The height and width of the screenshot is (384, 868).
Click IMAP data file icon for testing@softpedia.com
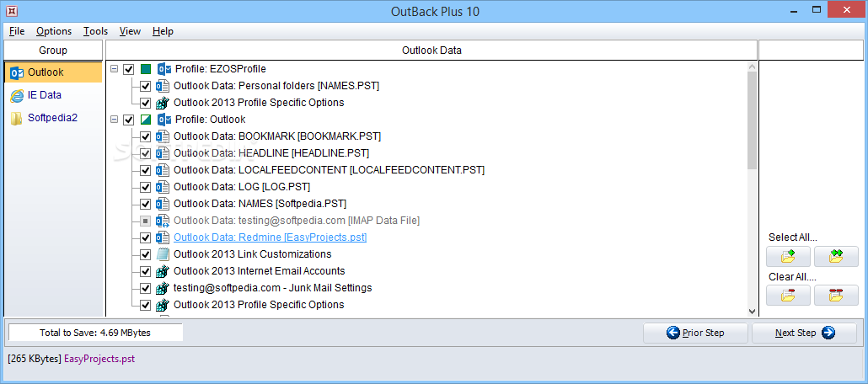(162, 221)
